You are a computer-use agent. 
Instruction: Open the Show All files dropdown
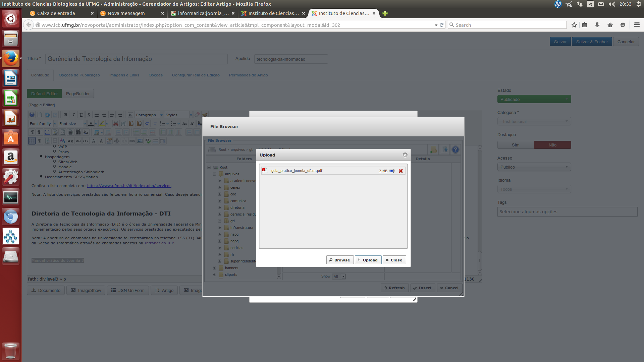pos(339,277)
